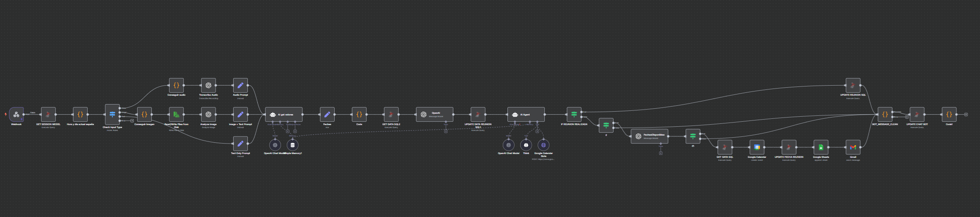This screenshot has width=980, height=217.
Task: Open the Gmail send message node
Action: pyautogui.click(x=853, y=147)
